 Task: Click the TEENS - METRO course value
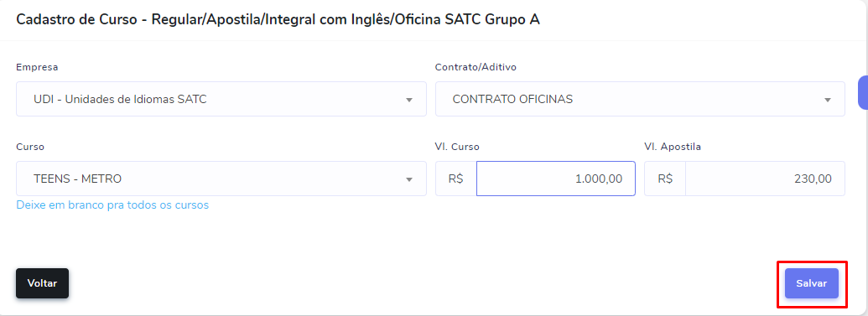[77, 179]
